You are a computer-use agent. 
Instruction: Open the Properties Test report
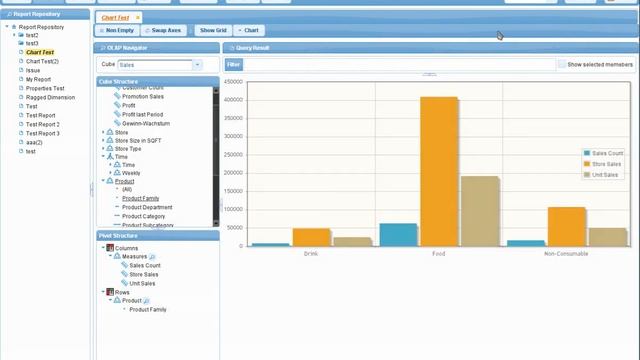pos(45,88)
